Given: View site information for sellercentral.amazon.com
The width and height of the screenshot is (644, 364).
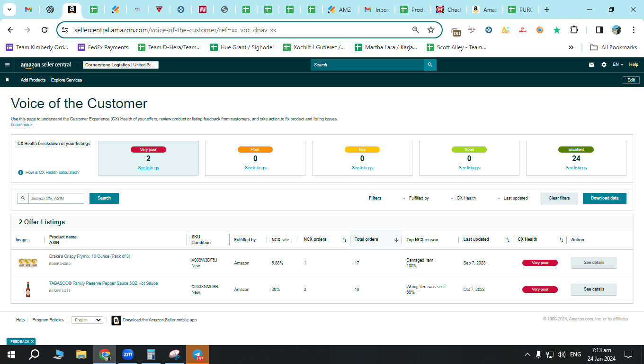Looking at the screenshot, I should [65, 30].
